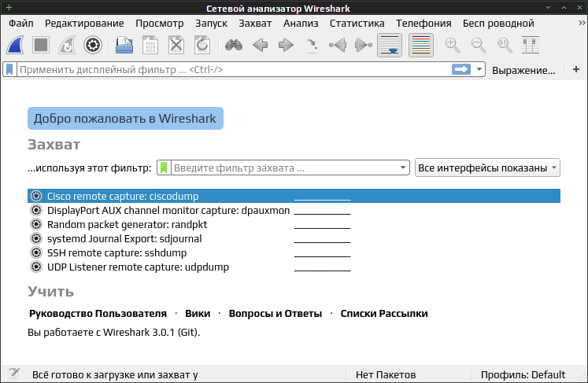Jump to the last packet icon

(x=364, y=46)
